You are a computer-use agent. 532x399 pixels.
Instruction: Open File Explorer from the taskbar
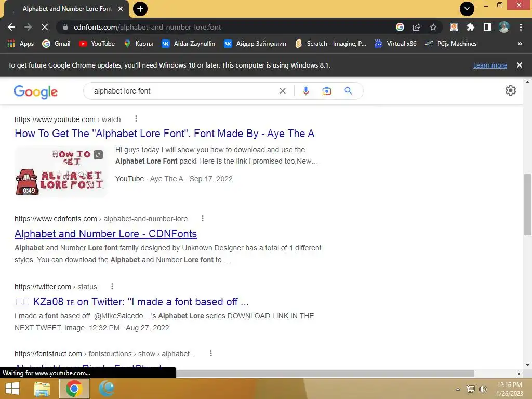42,389
